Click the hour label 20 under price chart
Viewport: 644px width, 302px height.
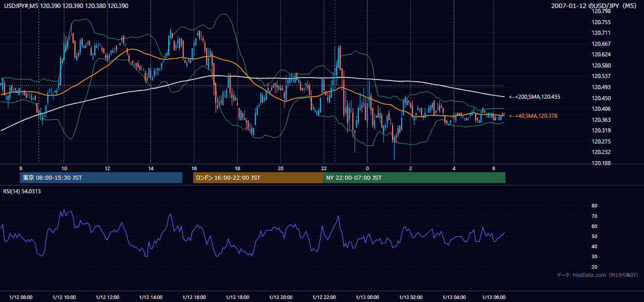click(x=281, y=168)
